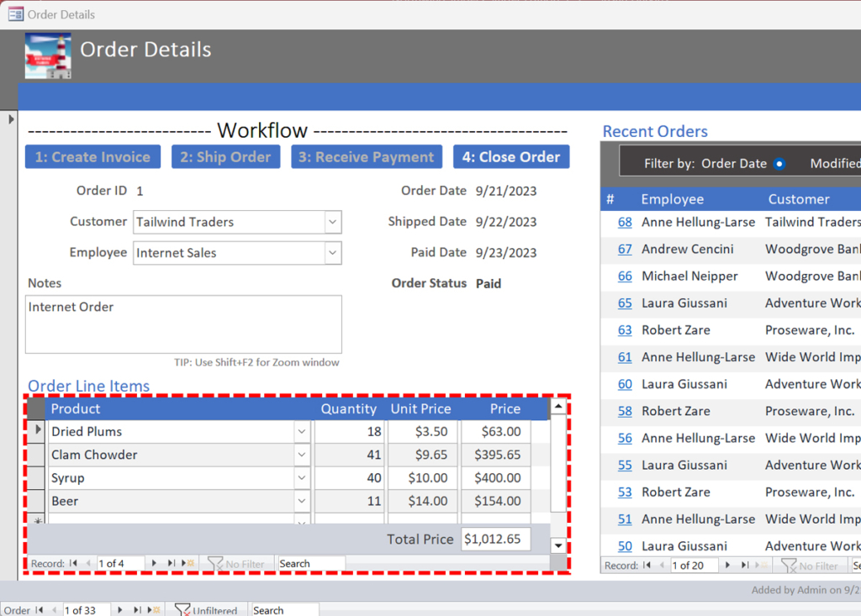The image size is (861, 616).
Task: Create new order via bottom navigator star icon
Action: pos(153,610)
